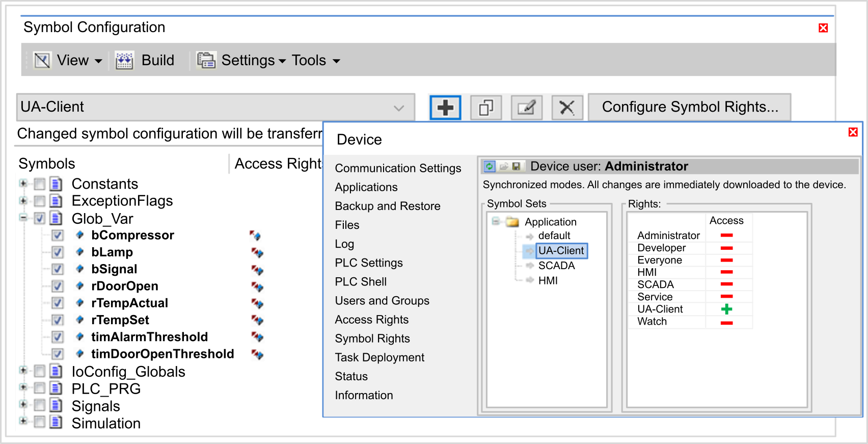868x444 pixels.
Task: Open the Tools menu
Action: coord(315,61)
